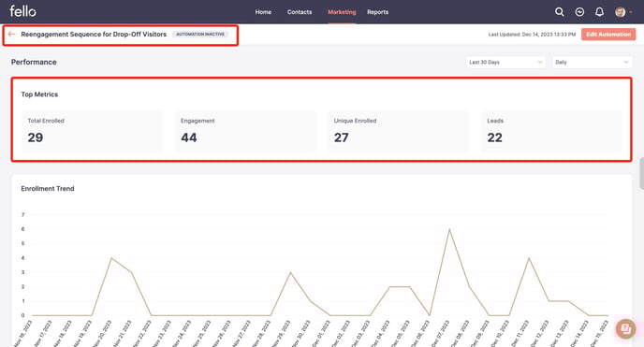The height and width of the screenshot is (347, 644).
Task: Open the help chat widget icon
Action: tap(625, 328)
